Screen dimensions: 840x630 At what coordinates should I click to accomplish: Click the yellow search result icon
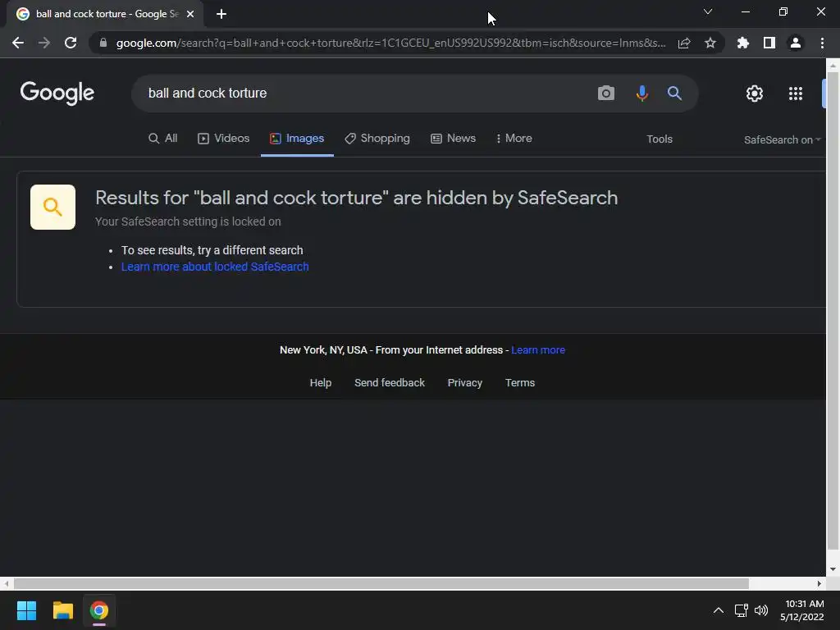click(52, 207)
